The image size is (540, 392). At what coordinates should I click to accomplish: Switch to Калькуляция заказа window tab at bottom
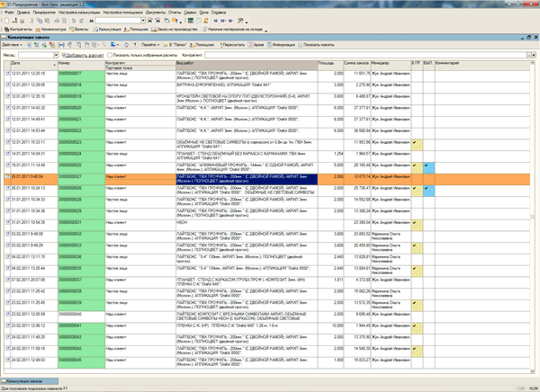pos(30,381)
